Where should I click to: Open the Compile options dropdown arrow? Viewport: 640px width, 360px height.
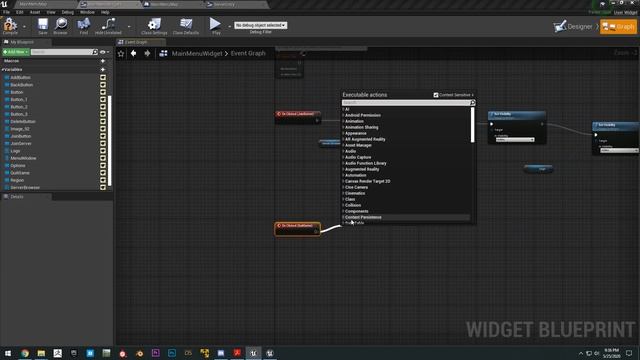[x=24, y=27]
